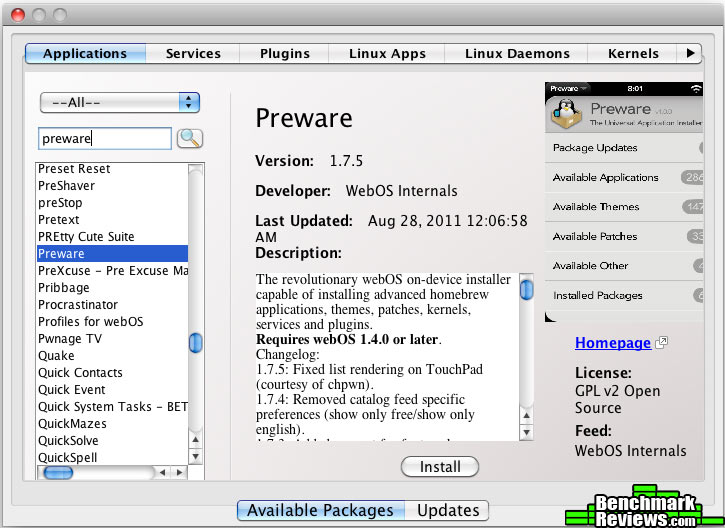Switch to the Updates view
725x528 pixels.
448,510
